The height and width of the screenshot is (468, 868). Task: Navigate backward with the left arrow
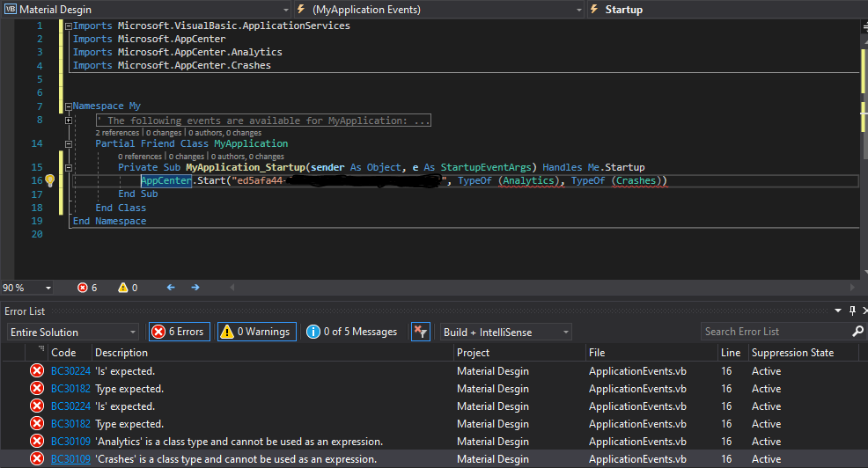coord(171,287)
